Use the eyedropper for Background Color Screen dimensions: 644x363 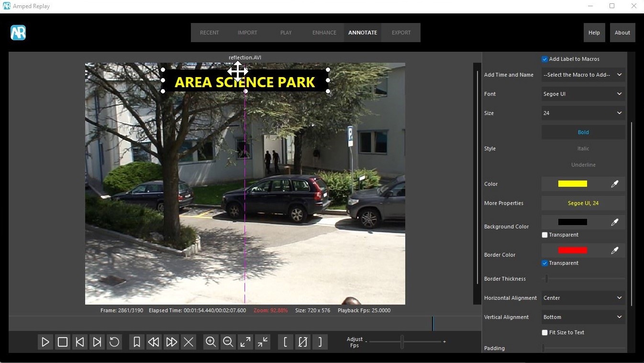pyautogui.click(x=615, y=222)
